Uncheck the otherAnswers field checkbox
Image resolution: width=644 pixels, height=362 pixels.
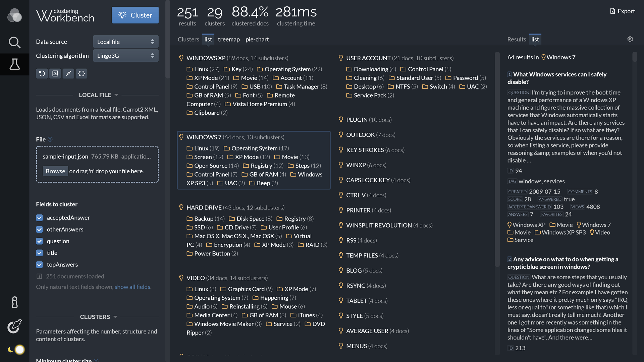pyautogui.click(x=39, y=229)
